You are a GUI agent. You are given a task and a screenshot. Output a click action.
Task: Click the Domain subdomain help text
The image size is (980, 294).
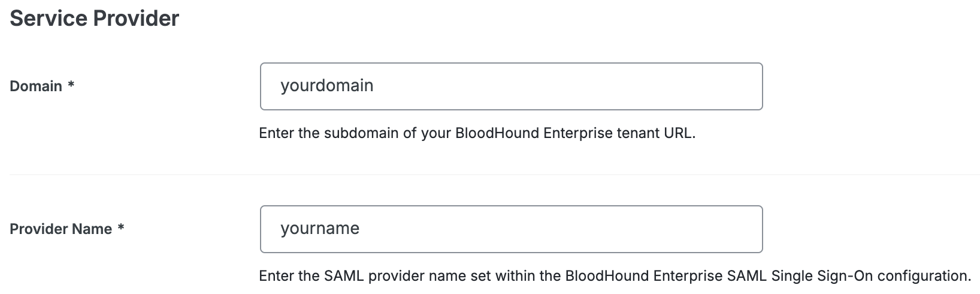click(x=477, y=133)
